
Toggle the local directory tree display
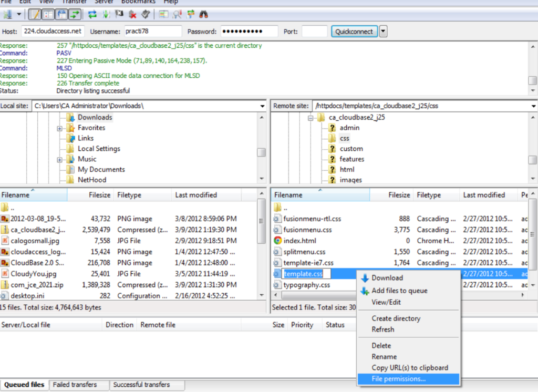click(48, 14)
